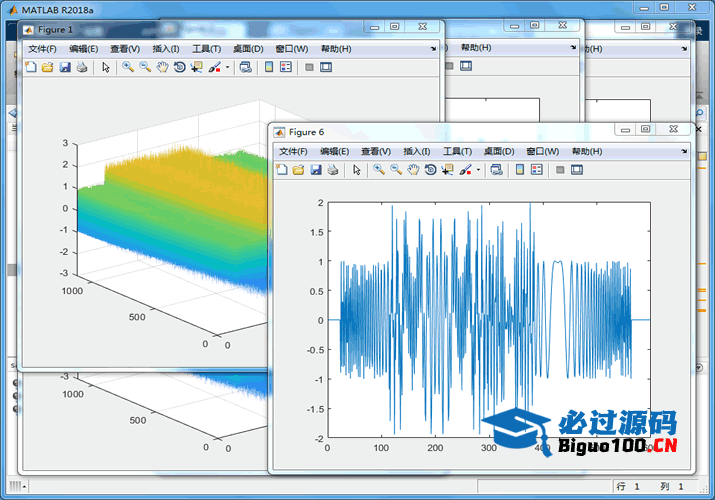This screenshot has width=715, height=500.
Task: Save figure icon in Figure 1 toolbar
Action: click(65, 67)
